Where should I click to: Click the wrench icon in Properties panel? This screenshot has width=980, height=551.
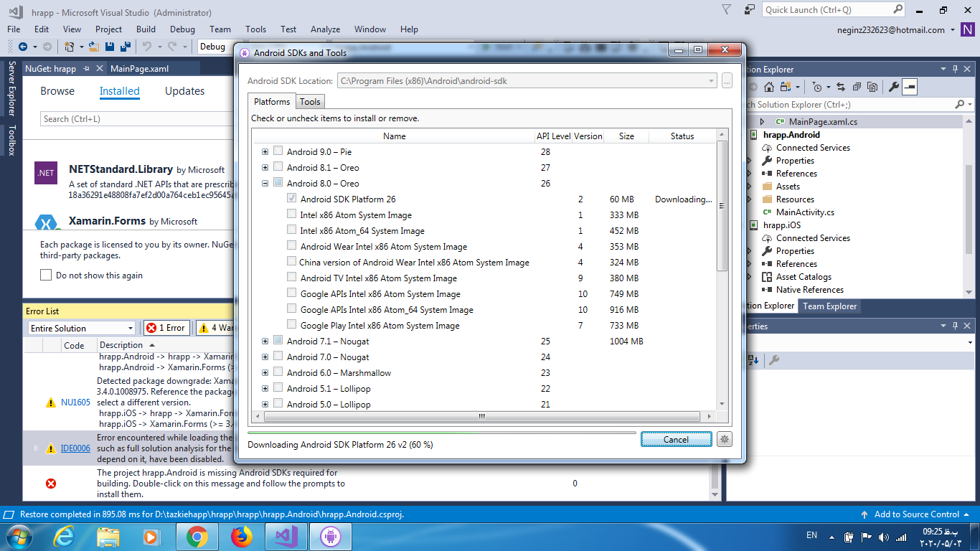click(x=773, y=360)
